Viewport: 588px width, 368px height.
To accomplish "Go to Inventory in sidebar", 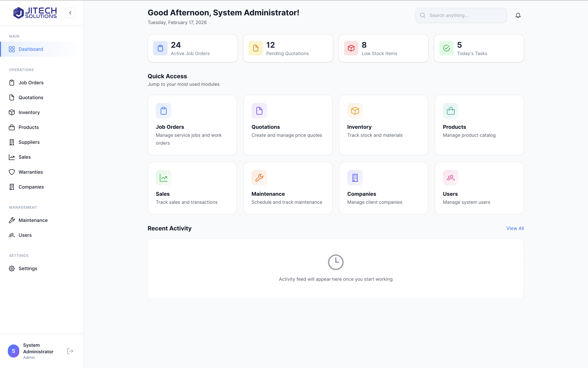I will pyautogui.click(x=42, y=112).
